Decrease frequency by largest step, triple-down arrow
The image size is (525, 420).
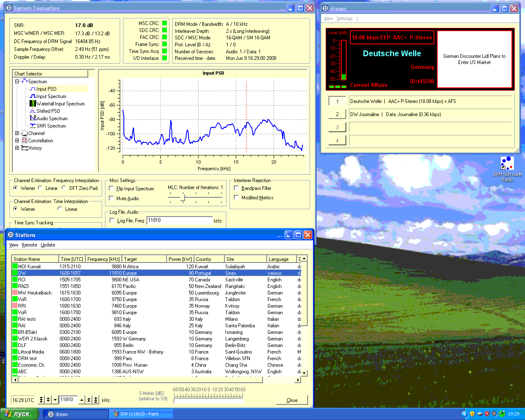click(41, 400)
